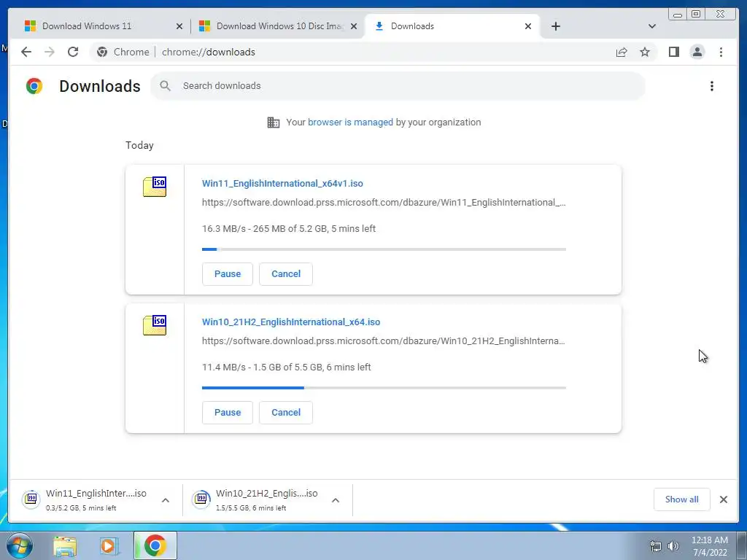The image size is (747, 560).
Task: Pause the Win10 21H2 ISO download
Action: pyautogui.click(x=228, y=413)
